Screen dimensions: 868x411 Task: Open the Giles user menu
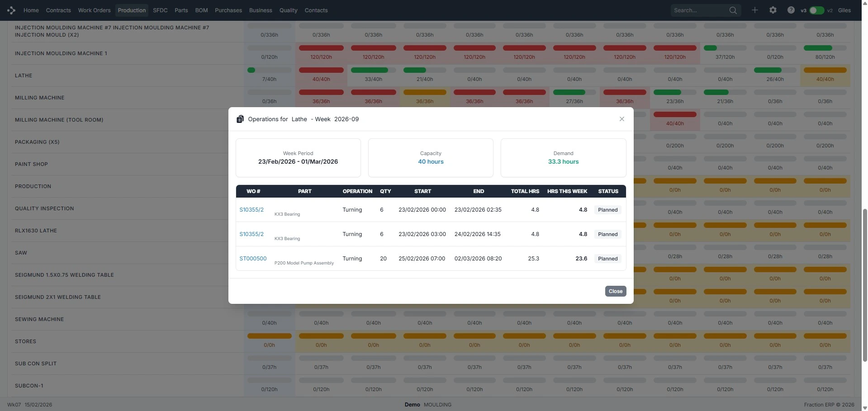pos(844,10)
